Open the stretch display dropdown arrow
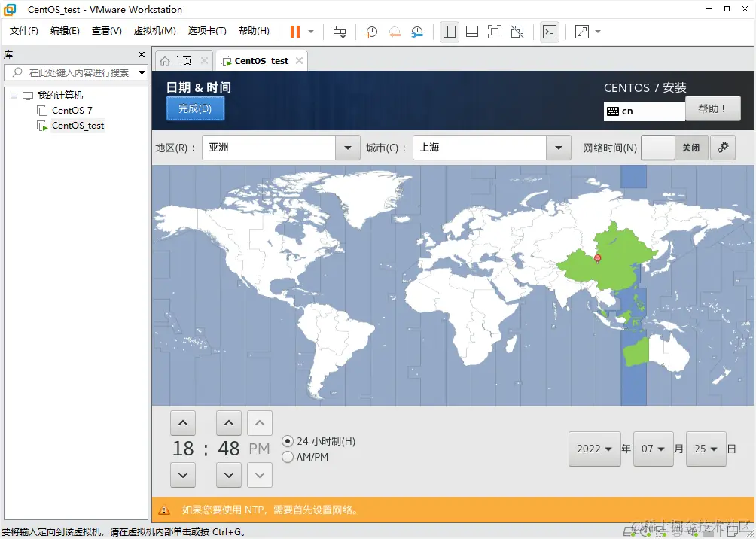The height and width of the screenshot is (539, 756). coord(598,32)
